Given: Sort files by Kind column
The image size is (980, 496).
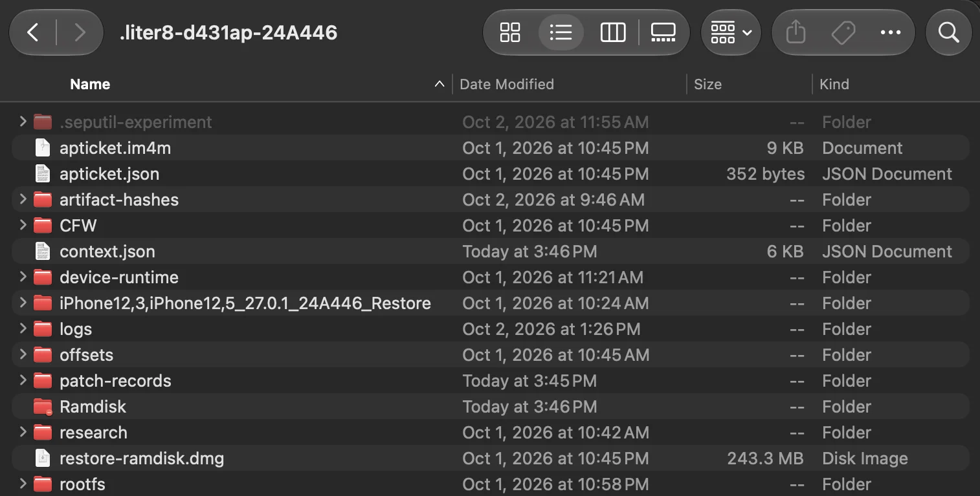Looking at the screenshot, I should coord(834,84).
